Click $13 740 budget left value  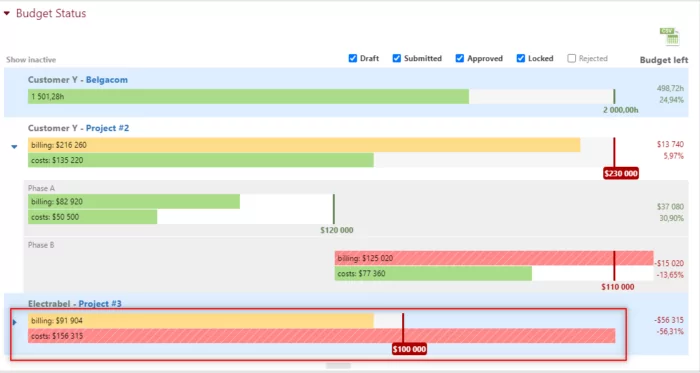pyautogui.click(x=670, y=144)
